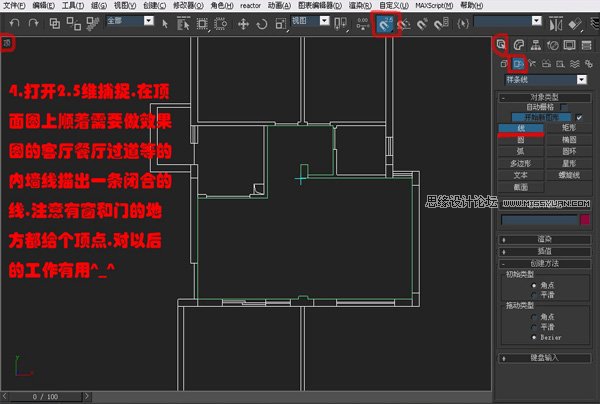Viewport: 600px width, 404px height.
Task: Activate the Select and Move tool
Action: [243, 24]
